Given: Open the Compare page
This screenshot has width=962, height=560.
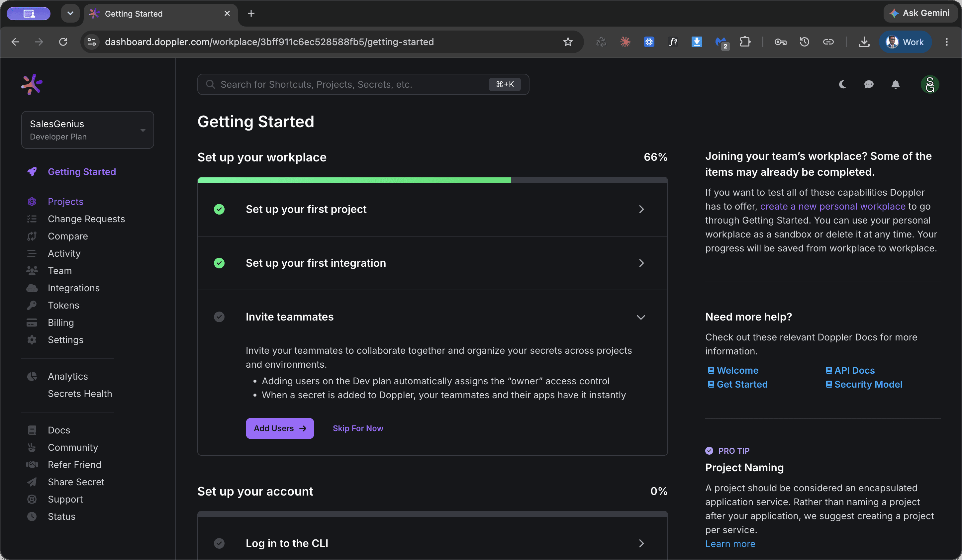Looking at the screenshot, I should [67, 236].
